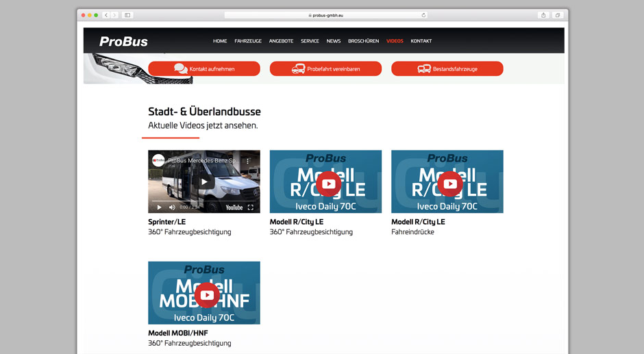Image resolution: width=644 pixels, height=354 pixels.
Task: Select the VIDEOS menu item
Action: [x=395, y=41]
